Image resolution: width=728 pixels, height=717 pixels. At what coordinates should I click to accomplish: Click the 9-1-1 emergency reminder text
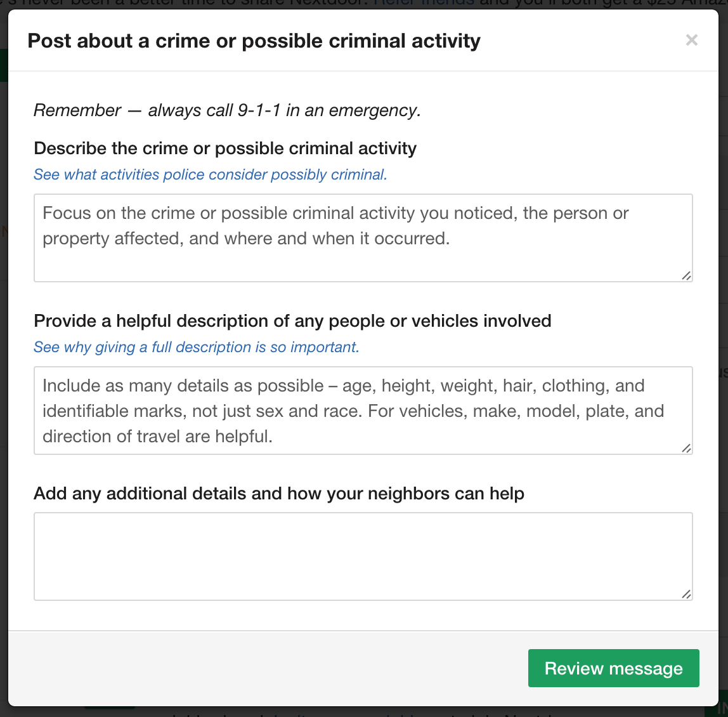coord(227,110)
